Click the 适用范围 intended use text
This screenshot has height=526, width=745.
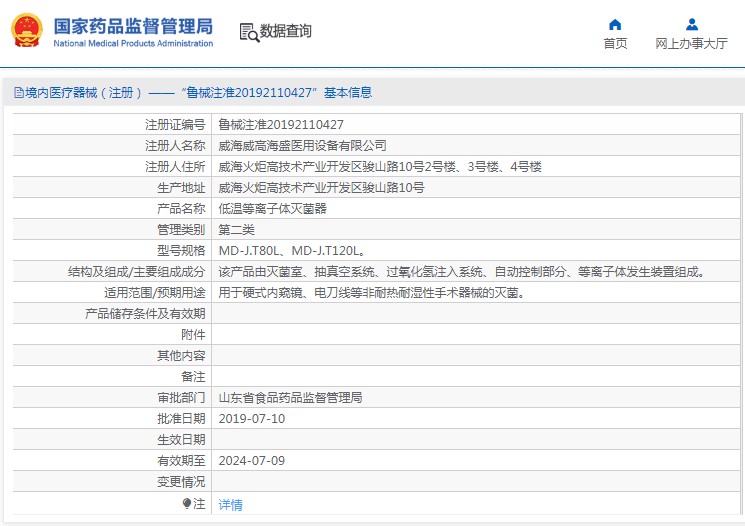[x=372, y=293]
